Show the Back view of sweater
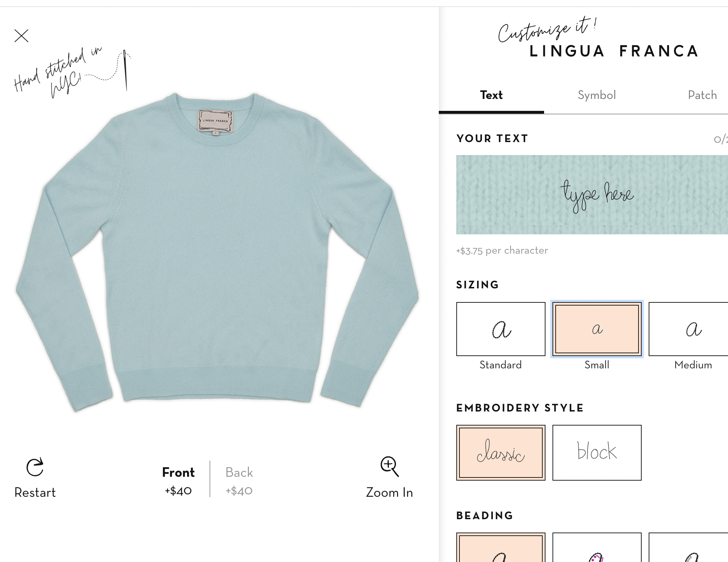Viewport: 728px width, 562px height. click(239, 480)
